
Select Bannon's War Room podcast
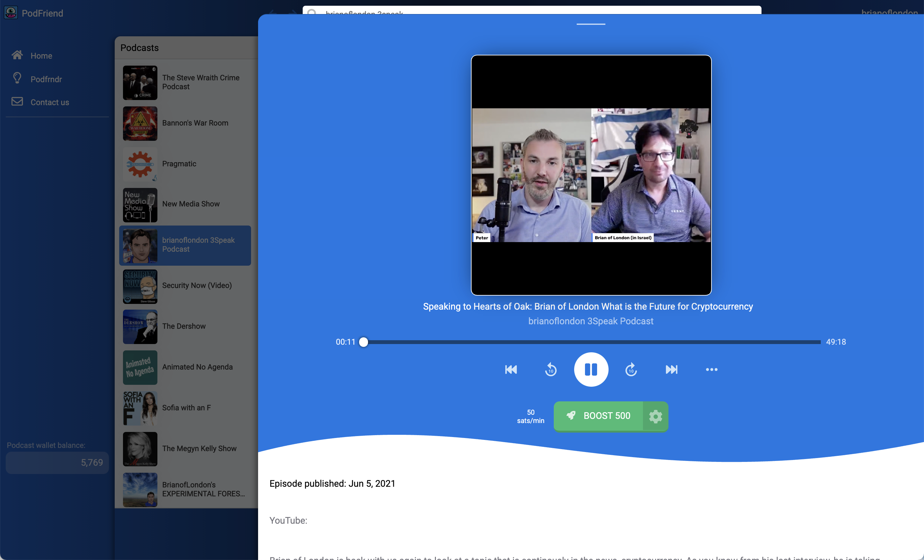click(x=185, y=123)
